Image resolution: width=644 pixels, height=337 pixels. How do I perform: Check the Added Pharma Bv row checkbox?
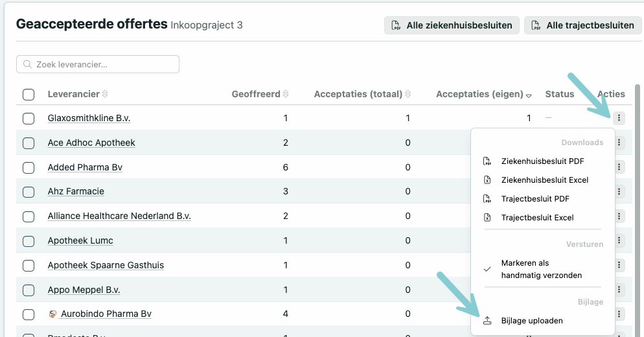pyautogui.click(x=29, y=168)
